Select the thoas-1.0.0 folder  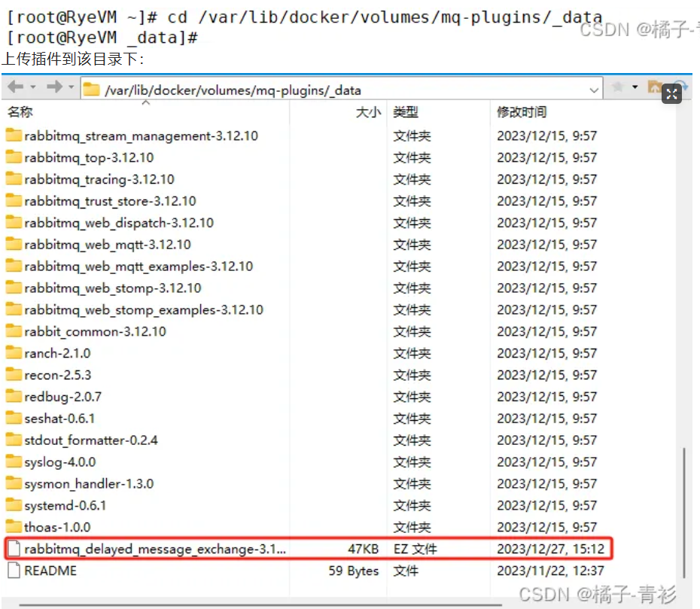click(57, 527)
